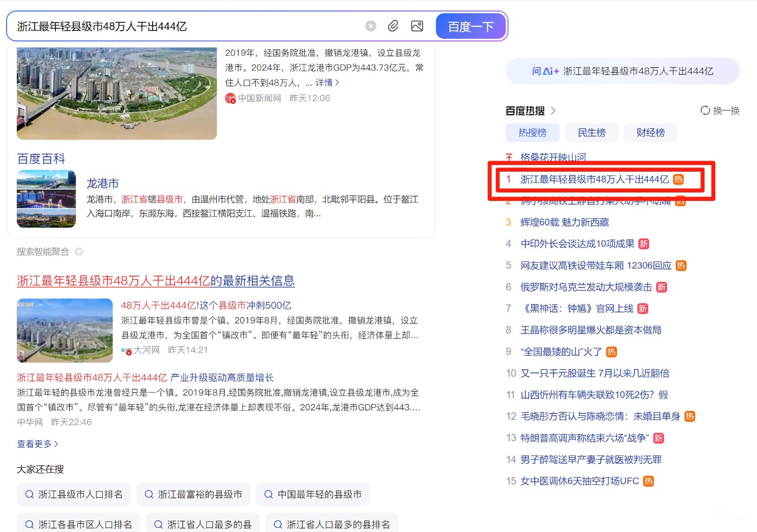Click 新 badge on 俄罗斯对乌克兰 item
Viewport: 757px width, 532px height.
pyautogui.click(x=661, y=288)
